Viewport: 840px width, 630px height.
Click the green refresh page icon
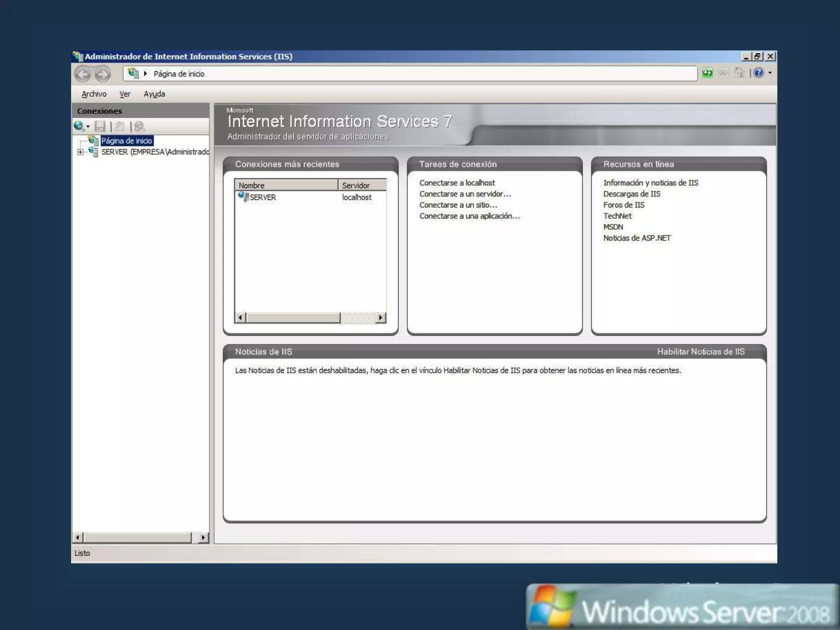707,73
